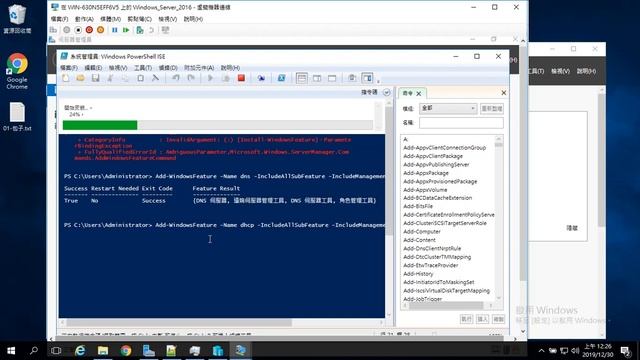
Task: Select Add-BitsFile in command list
Action: click(418, 206)
